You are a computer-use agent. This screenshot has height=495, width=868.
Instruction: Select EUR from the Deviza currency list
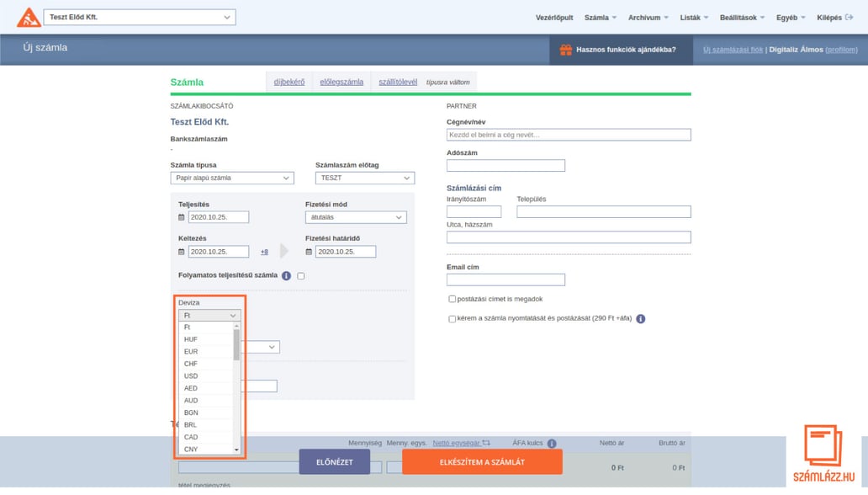(191, 351)
